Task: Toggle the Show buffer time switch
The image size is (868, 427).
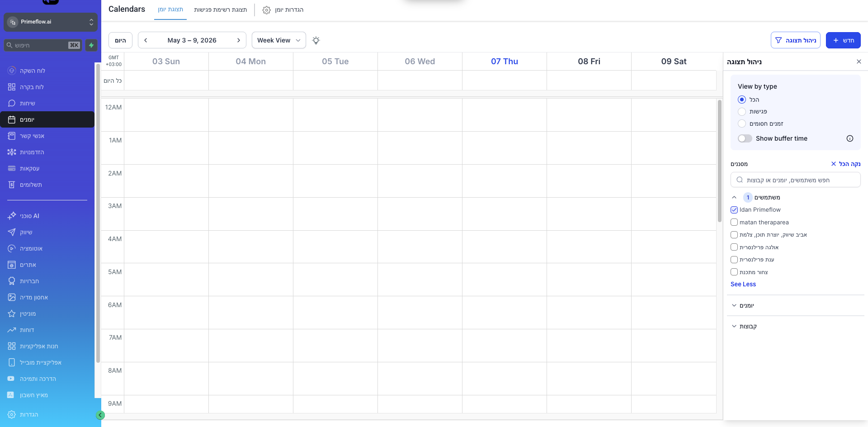Action: click(x=745, y=138)
